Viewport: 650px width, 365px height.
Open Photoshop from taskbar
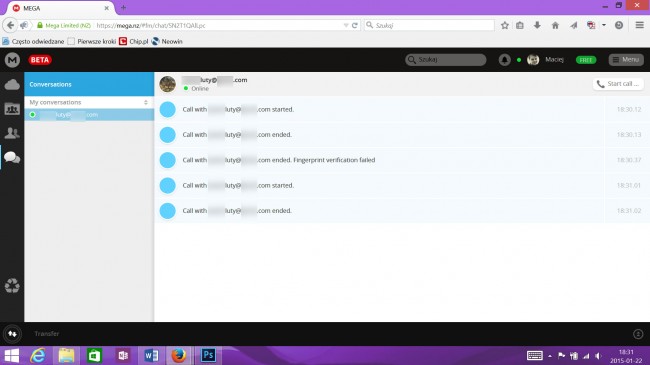[x=208, y=355]
